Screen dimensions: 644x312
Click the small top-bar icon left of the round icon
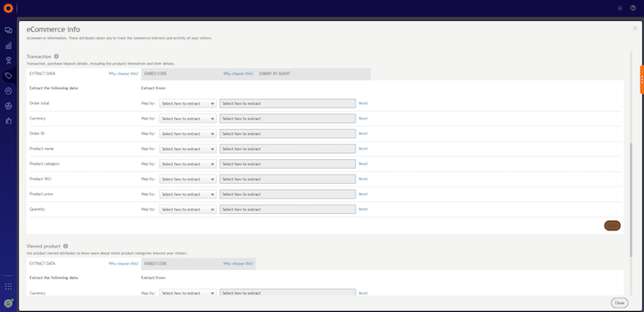point(620,8)
